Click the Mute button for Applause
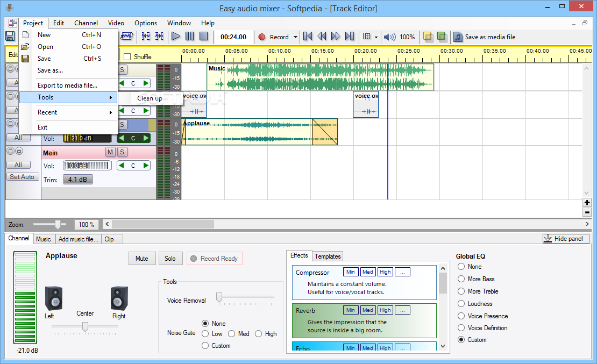Viewport: 597px width, 364px height. click(142, 259)
